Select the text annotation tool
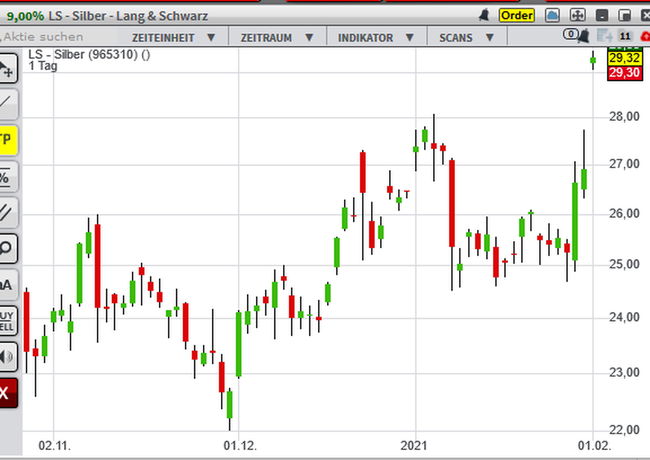The height and width of the screenshot is (460, 650). [x=7, y=285]
